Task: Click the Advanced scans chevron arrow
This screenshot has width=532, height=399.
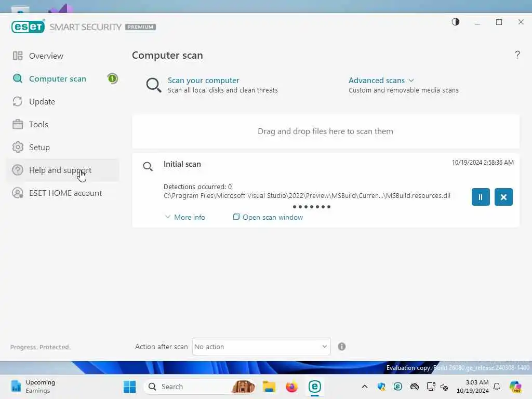Action: tap(411, 81)
